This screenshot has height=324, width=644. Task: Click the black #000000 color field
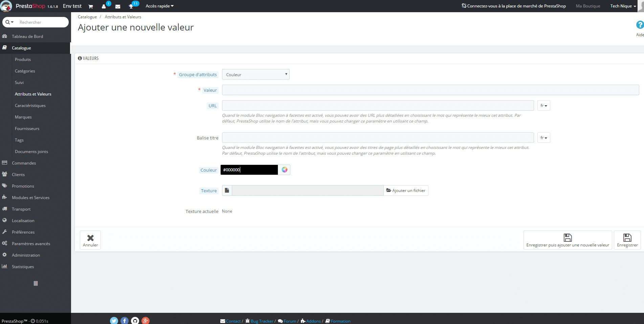pyautogui.click(x=249, y=170)
